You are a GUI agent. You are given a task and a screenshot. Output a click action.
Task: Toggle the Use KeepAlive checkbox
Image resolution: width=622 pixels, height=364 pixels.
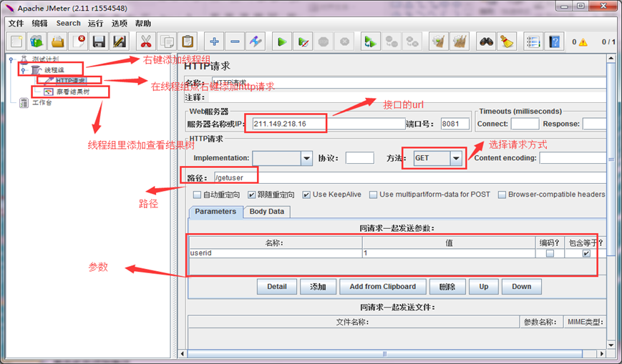point(306,195)
